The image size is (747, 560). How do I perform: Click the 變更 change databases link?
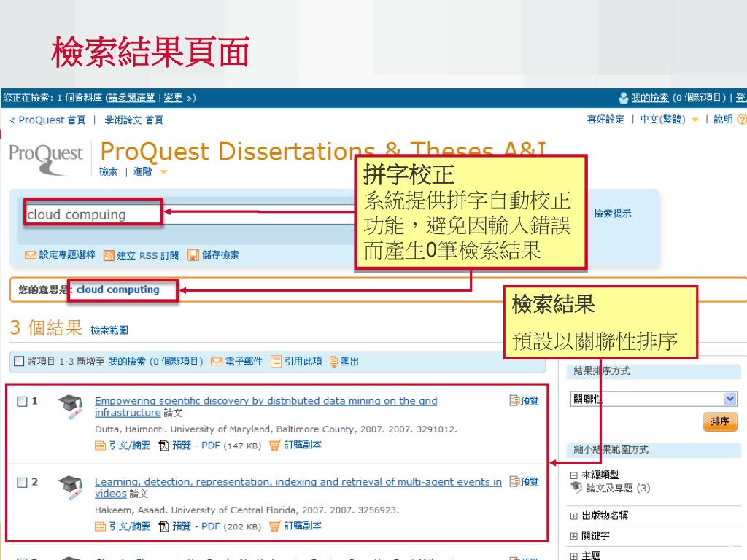pos(173,98)
